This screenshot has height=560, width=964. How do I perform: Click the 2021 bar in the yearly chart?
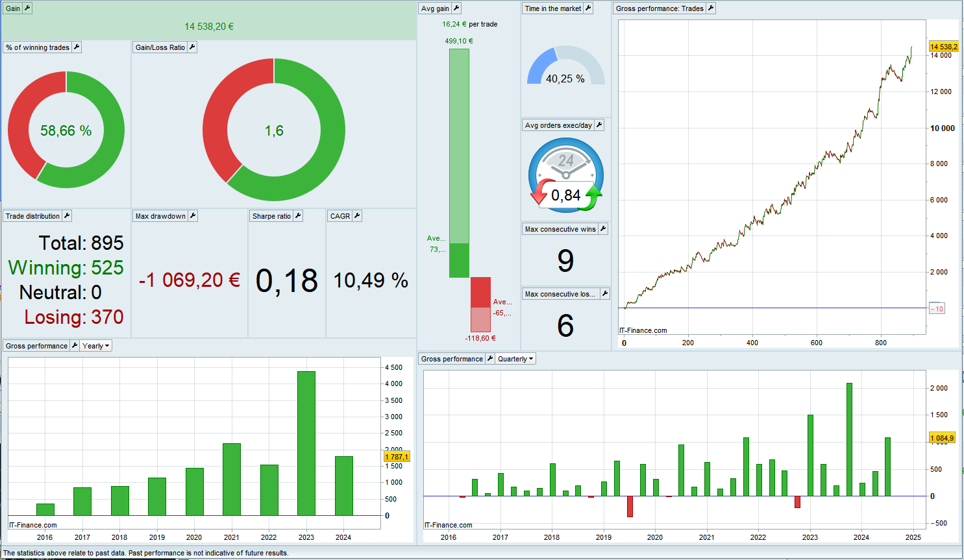click(232, 480)
